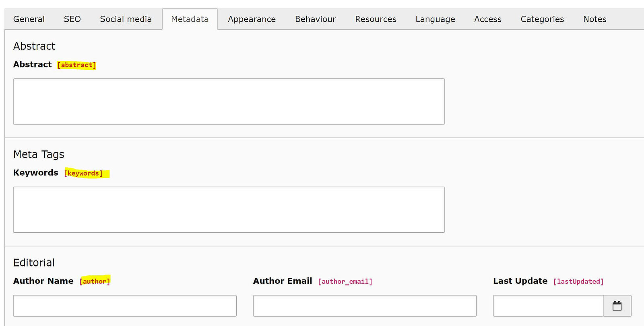The width and height of the screenshot is (644, 326).
Task: Click the highlighted [abstract] field tag
Action: pyautogui.click(x=76, y=65)
